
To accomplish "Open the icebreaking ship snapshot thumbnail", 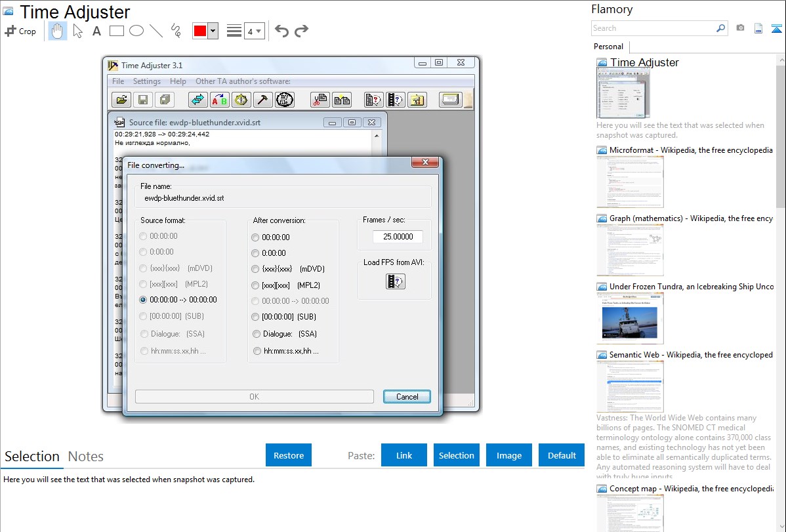I will pos(630,318).
